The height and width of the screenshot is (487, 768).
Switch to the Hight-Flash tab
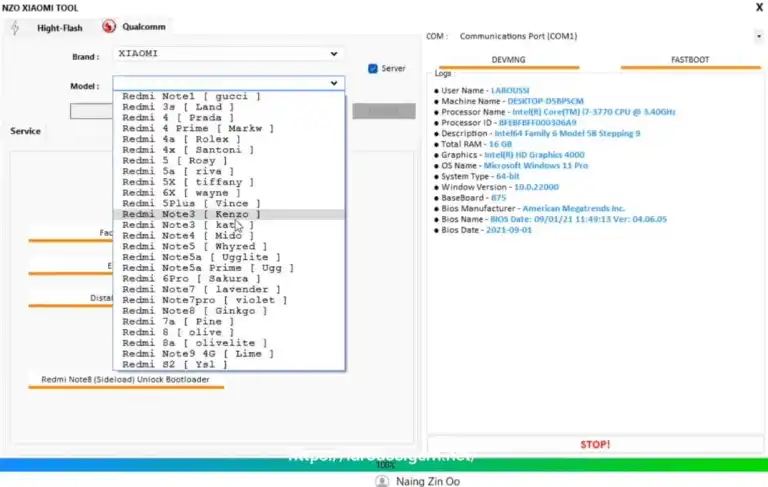pos(60,28)
